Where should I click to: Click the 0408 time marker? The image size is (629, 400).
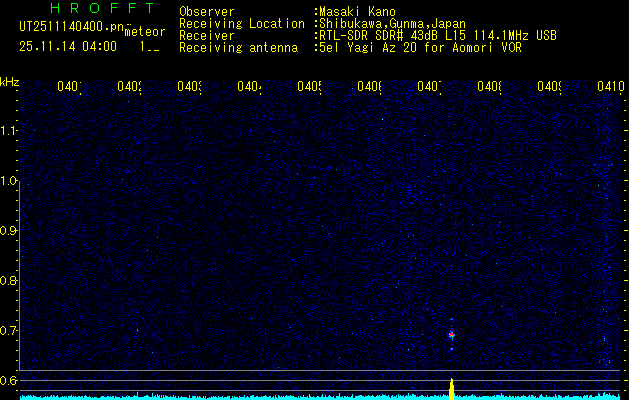489,86
